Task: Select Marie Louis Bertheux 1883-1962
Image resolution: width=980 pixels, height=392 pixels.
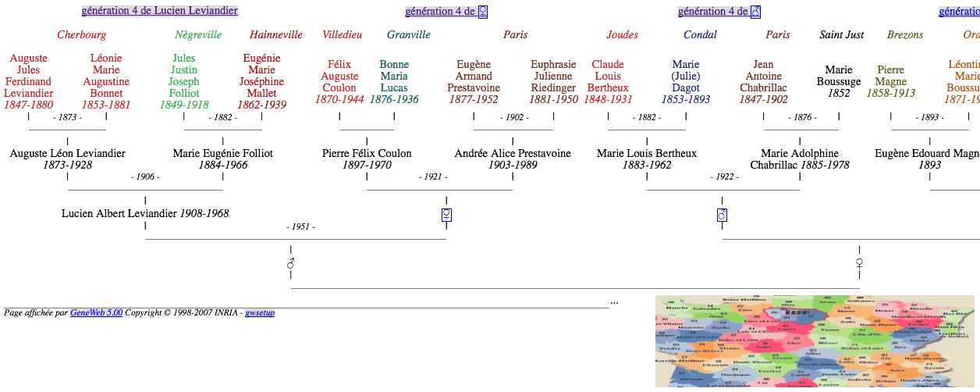Action: click(x=647, y=154)
